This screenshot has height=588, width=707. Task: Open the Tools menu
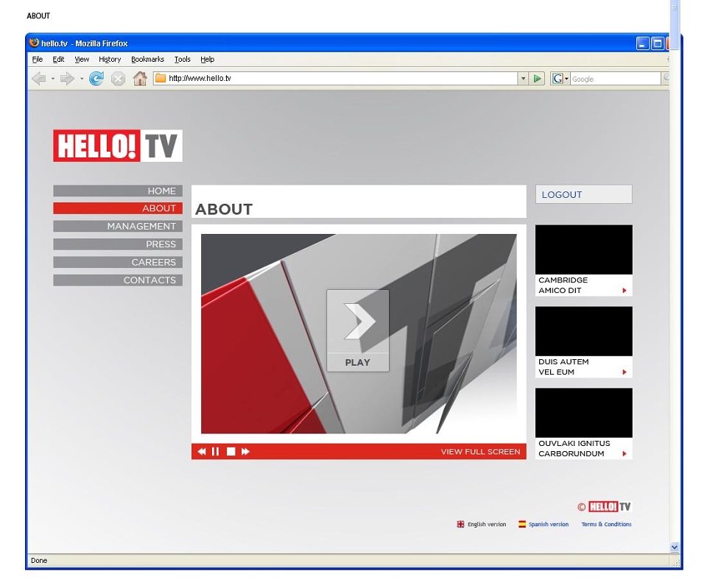pos(182,60)
